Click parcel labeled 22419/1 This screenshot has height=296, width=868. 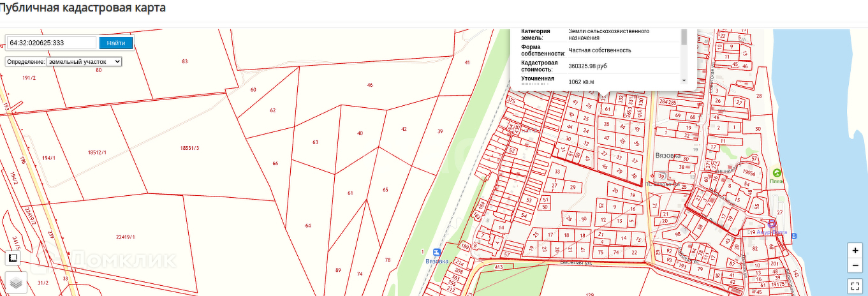point(125,237)
